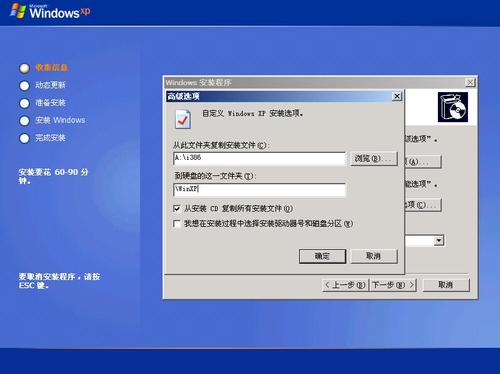Select the 动态更新 step indicator
This screenshot has width=500, height=374.
(24, 86)
